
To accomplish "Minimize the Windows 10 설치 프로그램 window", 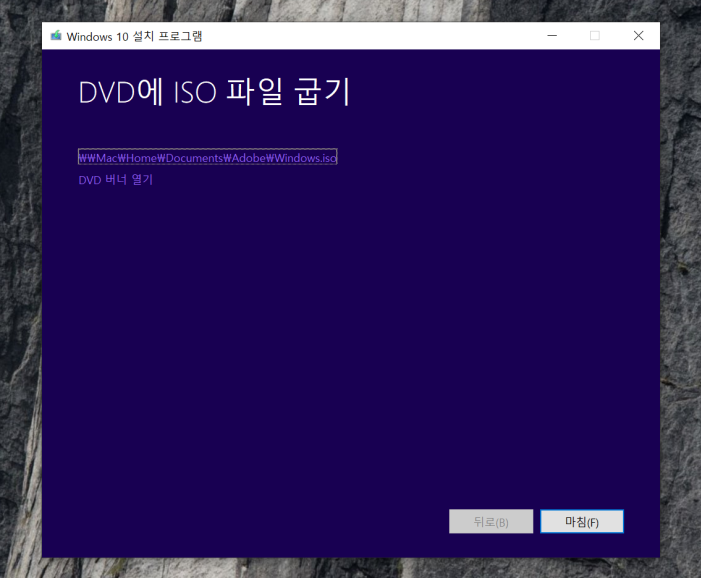I will (552, 36).
